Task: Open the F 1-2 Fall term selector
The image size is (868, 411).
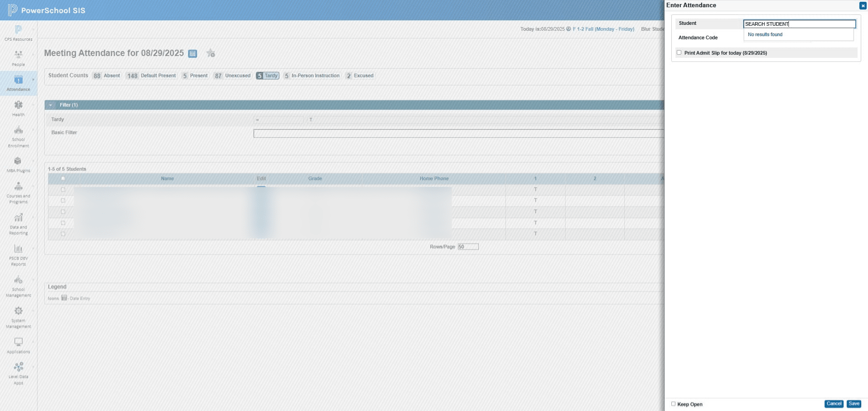Action: pyautogui.click(x=603, y=29)
